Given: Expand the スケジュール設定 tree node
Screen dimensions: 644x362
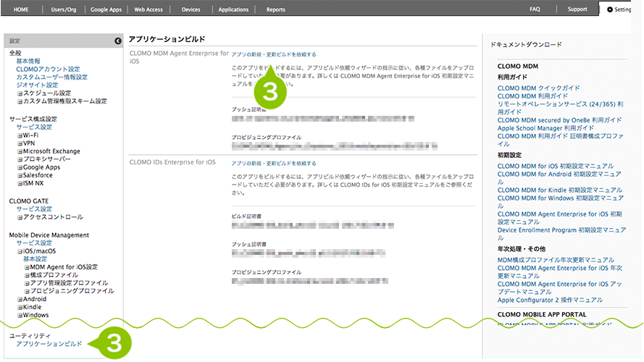Looking at the screenshot, I should pos(20,93).
